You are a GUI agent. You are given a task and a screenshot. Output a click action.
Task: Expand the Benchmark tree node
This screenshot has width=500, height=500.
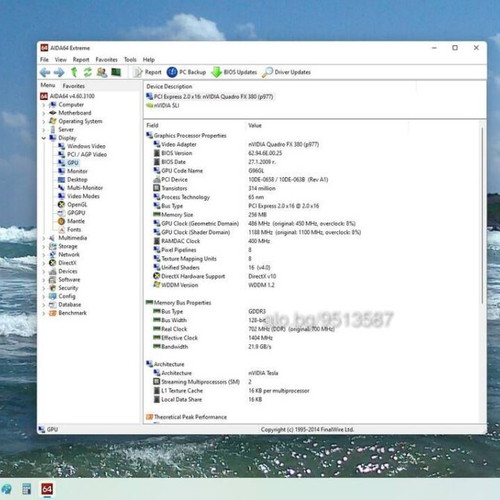coord(44,313)
